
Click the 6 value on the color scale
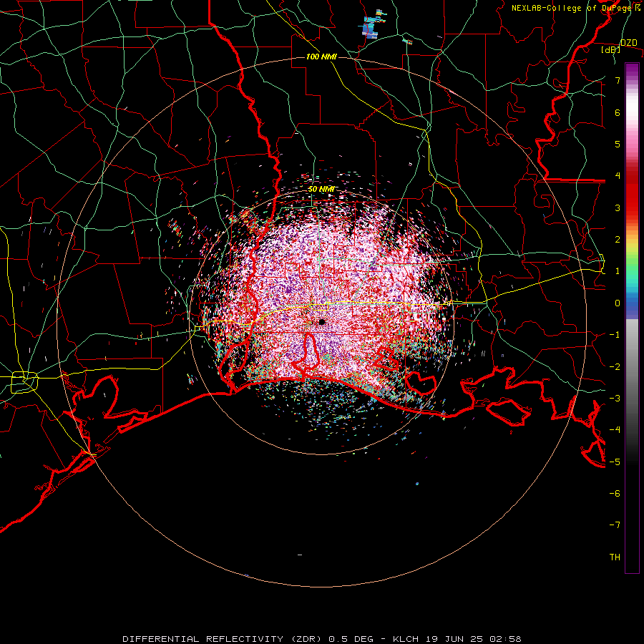(x=618, y=112)
